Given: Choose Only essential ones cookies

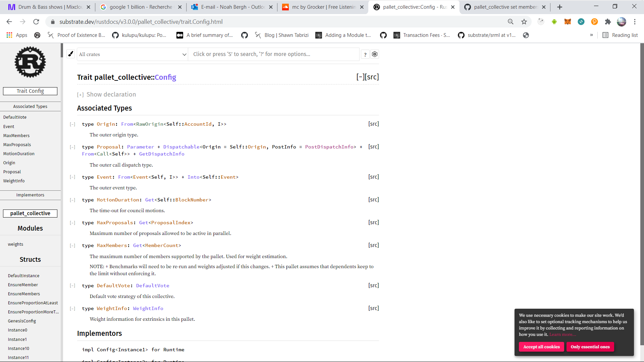Looking at the screenshot, I should tap(590, 347).
